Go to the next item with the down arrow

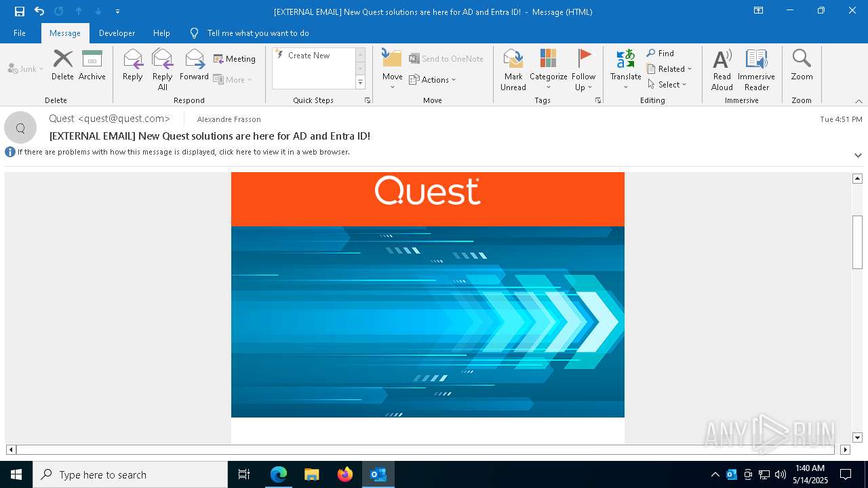point(98,12)
